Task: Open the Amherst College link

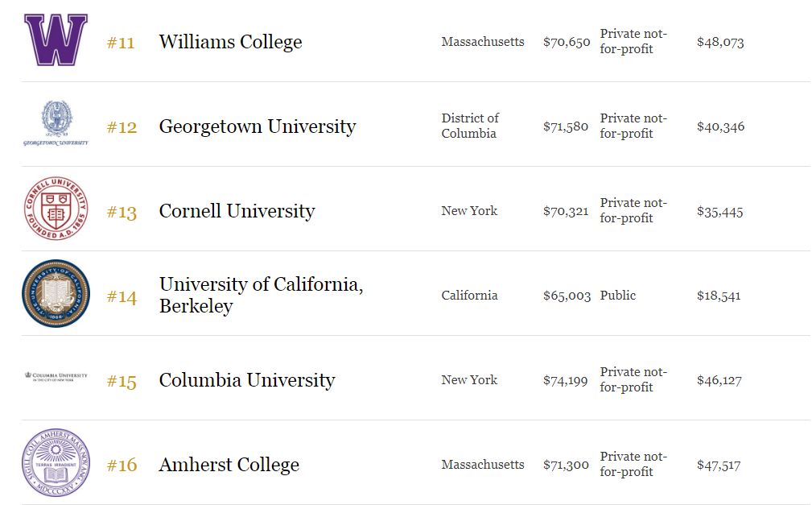Action: coord(229,465)
